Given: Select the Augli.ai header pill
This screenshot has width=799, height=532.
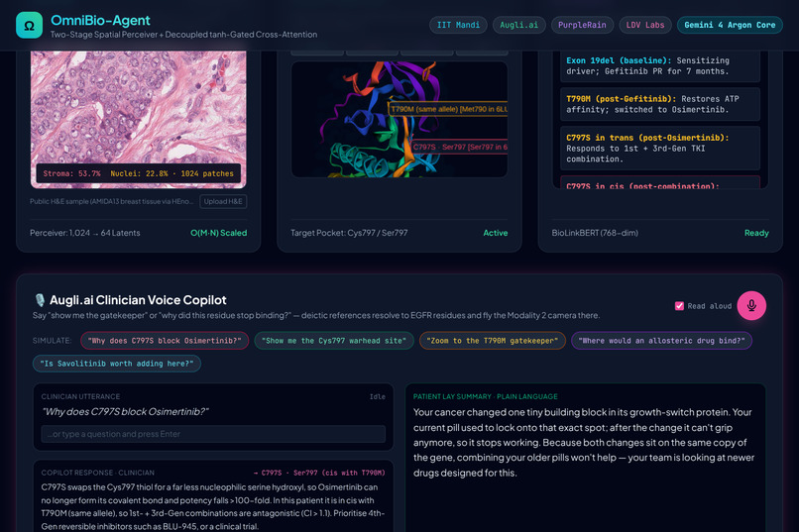Looking at the screenshot, I should [x=518, y=25].
